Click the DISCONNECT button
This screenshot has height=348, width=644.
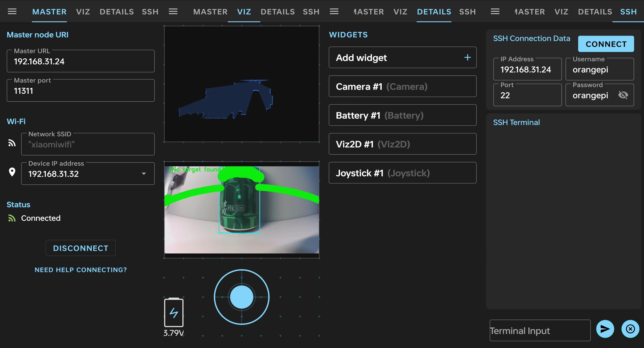(x=81, y=248)
